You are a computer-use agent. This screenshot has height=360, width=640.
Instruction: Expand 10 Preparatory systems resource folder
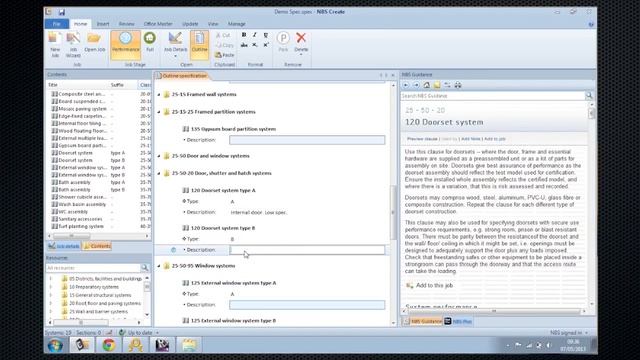pos(51,287)
